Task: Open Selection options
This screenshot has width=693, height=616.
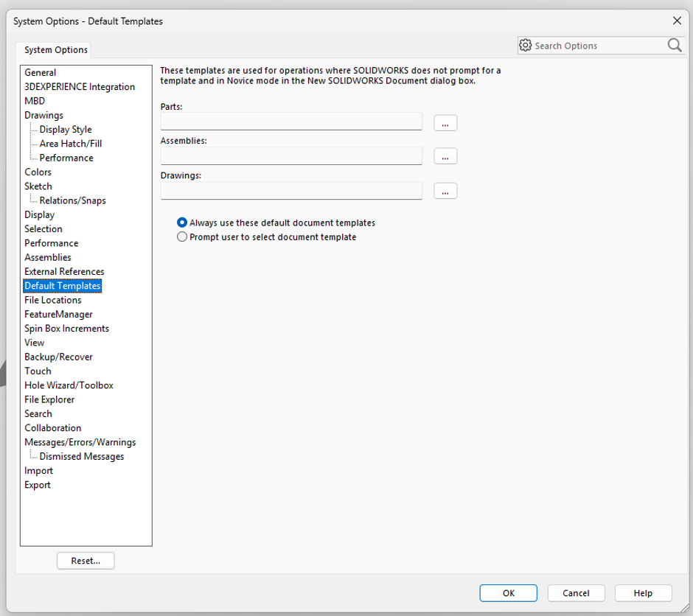Action: (x=43, y=228)
